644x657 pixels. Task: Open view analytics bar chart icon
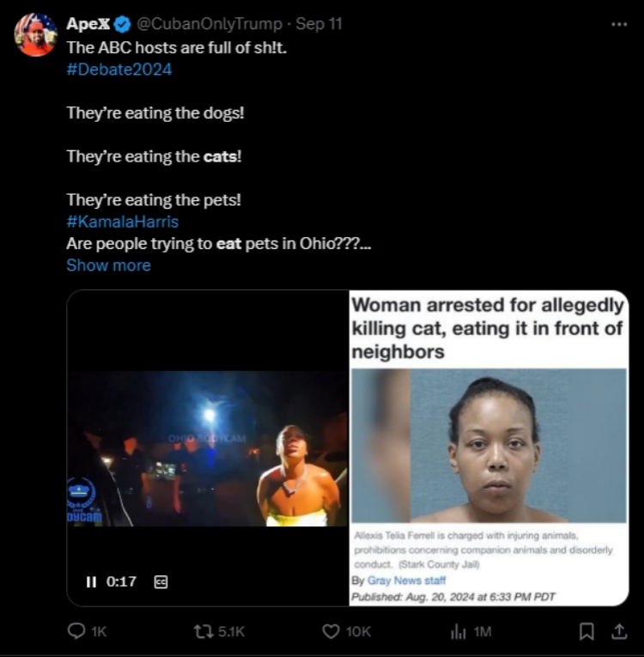(458, 631)
